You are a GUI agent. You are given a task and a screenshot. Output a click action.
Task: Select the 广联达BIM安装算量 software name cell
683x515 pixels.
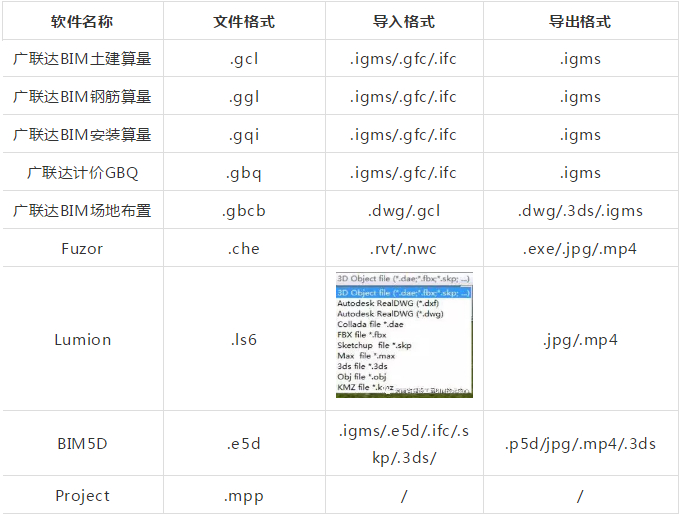[82, 134]
